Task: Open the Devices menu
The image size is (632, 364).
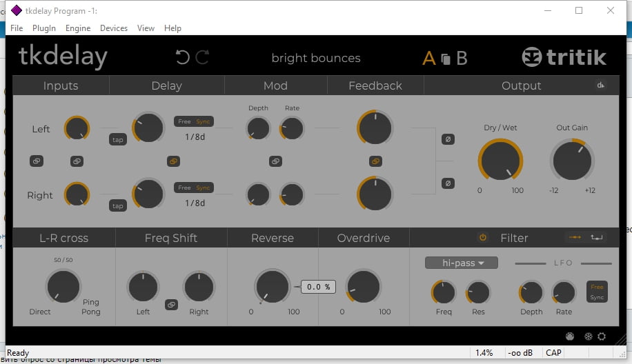Action: coord(114,28)
